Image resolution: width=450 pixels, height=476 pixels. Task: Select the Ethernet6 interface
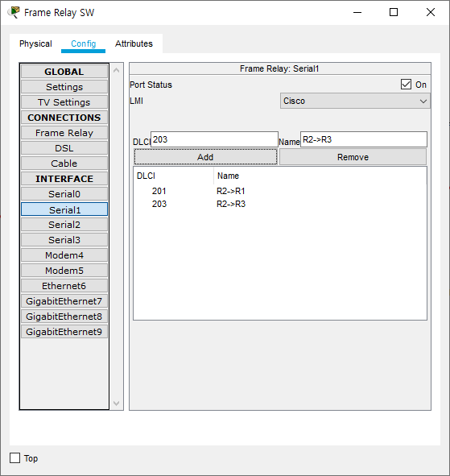(64, 286)
